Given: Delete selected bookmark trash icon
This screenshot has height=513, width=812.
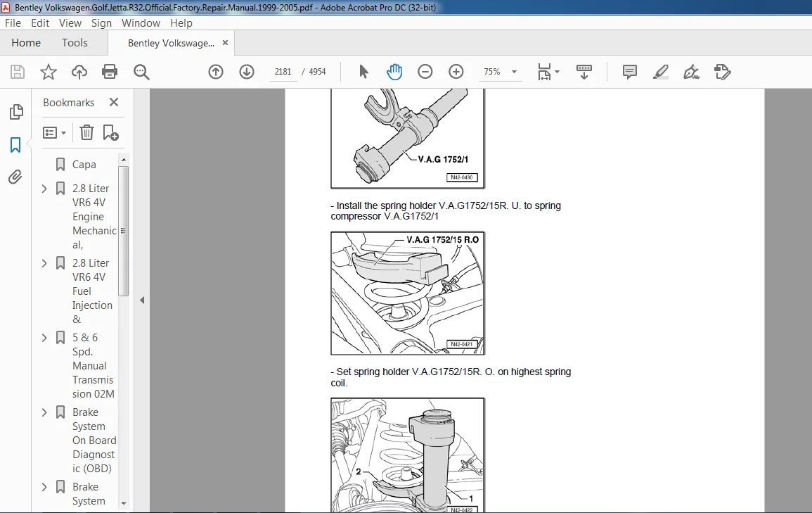Looking at the screenshot, I should (x=86, y=133).
